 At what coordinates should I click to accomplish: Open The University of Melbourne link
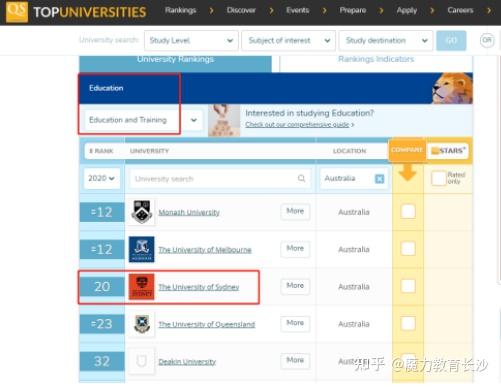(205, 250)
